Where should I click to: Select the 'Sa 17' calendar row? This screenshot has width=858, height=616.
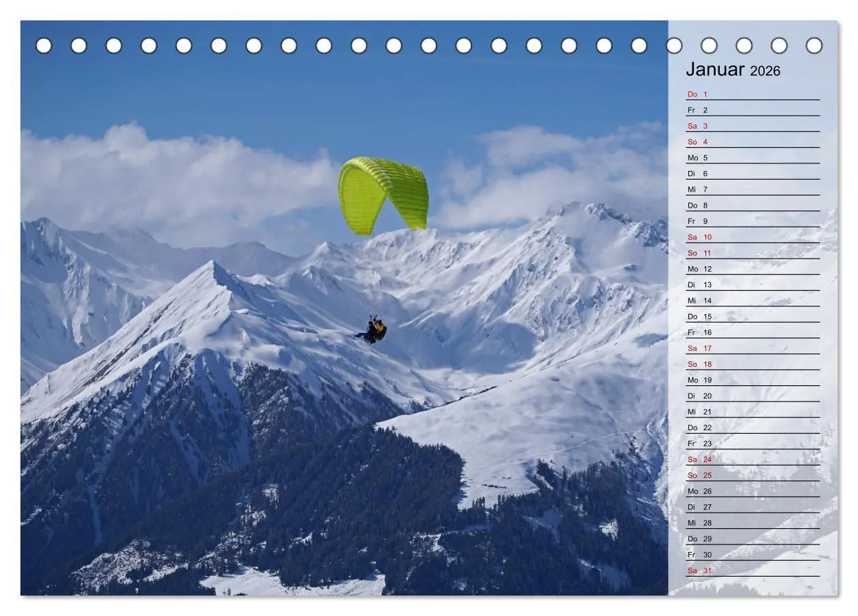pos(752,348)
